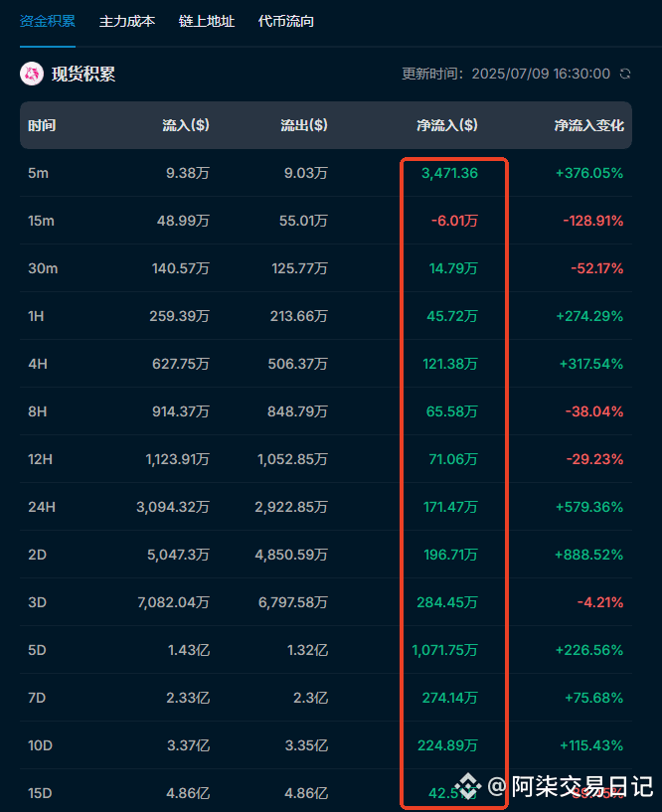Open the 主力成本 tab
Screen dimensions: 662x812
click(x=127, y=21)
